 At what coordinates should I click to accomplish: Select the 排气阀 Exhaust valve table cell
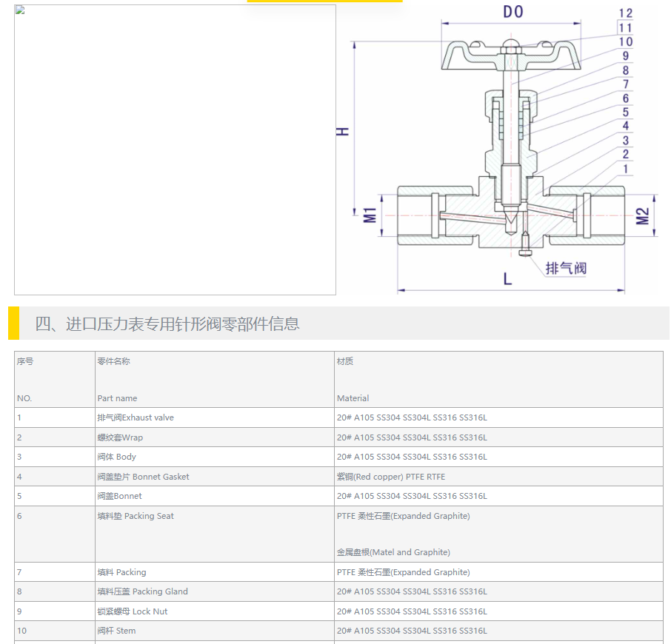[136, 417]
